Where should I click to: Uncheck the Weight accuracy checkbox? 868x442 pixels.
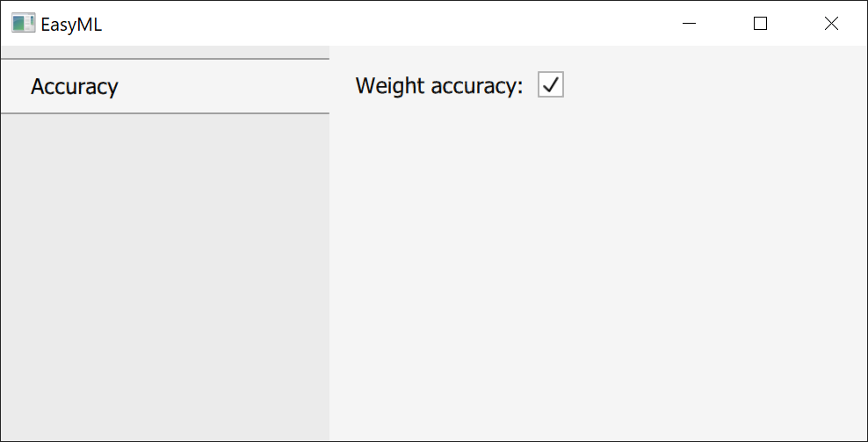(551, 85)
